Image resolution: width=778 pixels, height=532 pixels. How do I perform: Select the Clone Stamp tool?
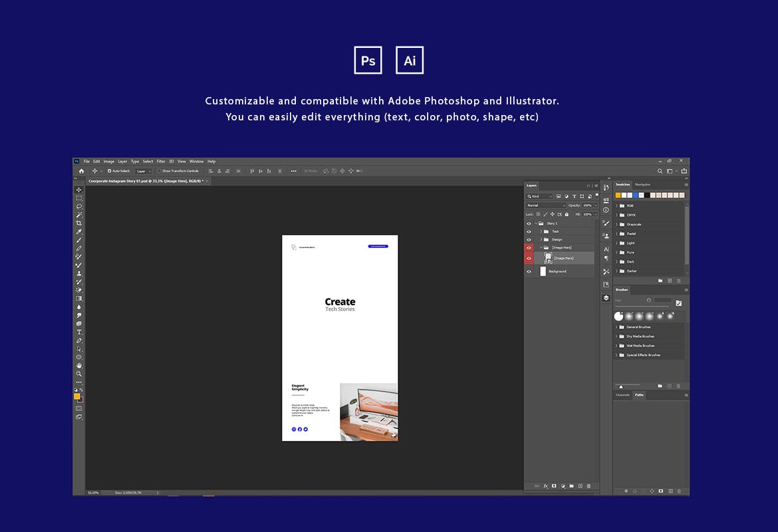pos(79,273)
